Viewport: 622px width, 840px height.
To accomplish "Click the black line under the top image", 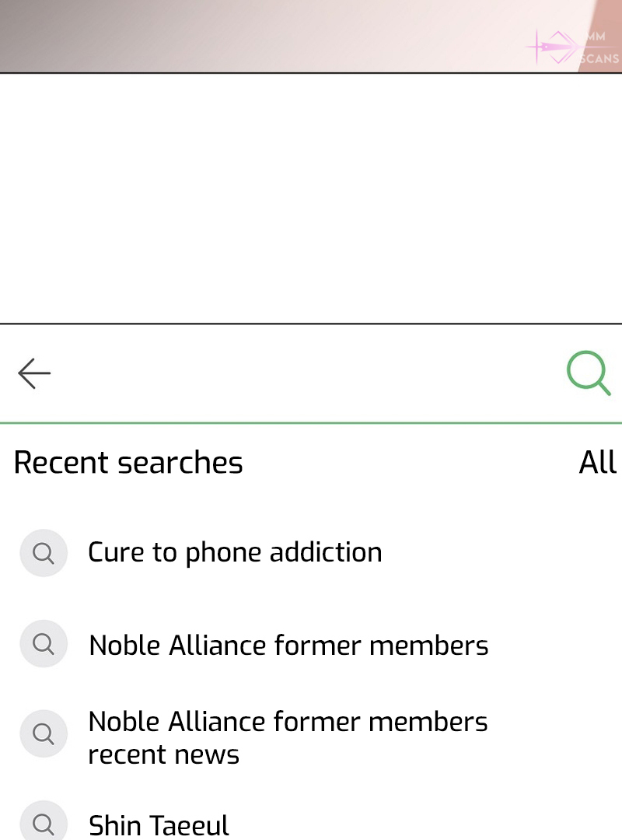I will 311,73.
